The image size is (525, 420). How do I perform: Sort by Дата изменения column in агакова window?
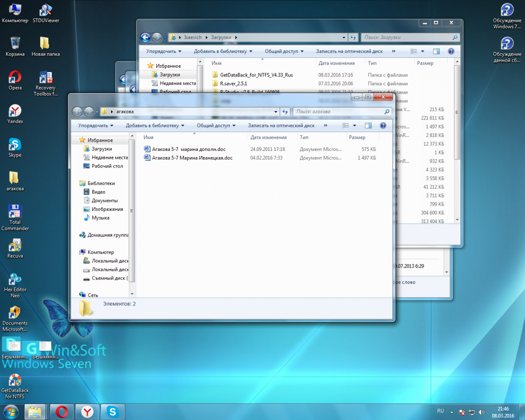[x=268, y=137]
